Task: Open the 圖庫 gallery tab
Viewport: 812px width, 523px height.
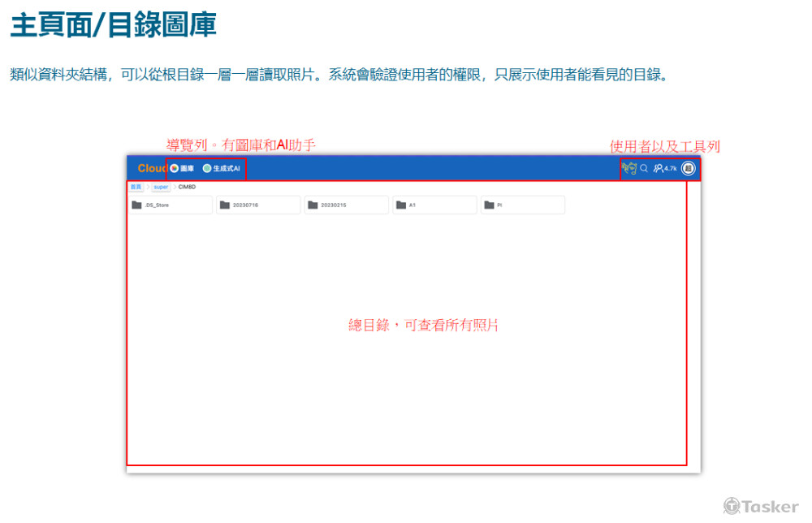Action: pos(182,168)
